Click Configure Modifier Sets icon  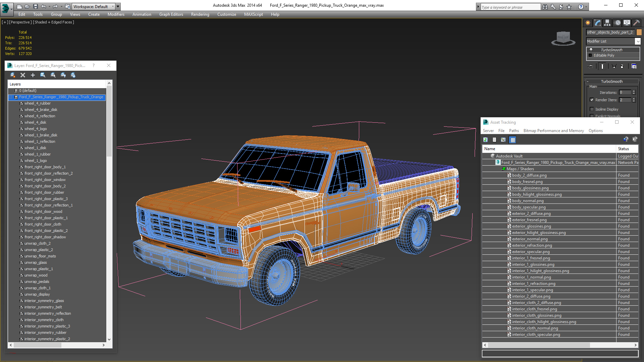click(x=634, y=66)
